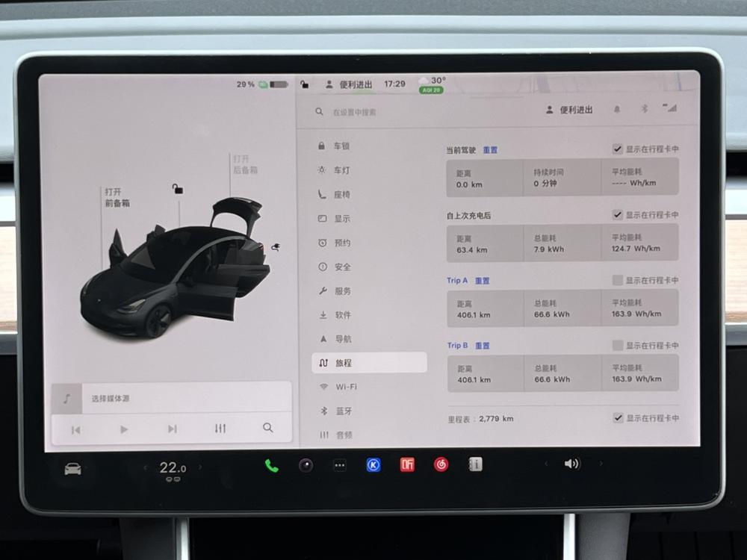Tap the speaker volume icon
The width and height of the screenshot is (747, 560).
[x=572, y=464]
